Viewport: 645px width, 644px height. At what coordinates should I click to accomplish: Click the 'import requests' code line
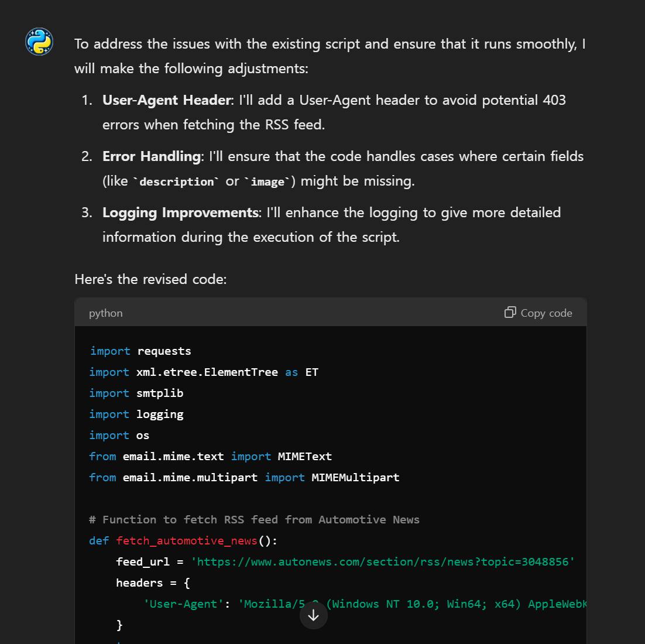(140, 351)
